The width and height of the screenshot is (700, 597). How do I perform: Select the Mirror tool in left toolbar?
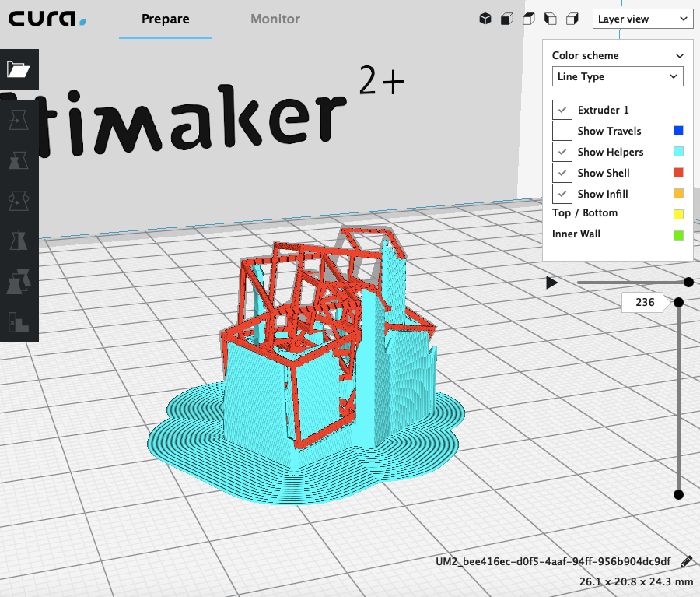tap(19, 241)
